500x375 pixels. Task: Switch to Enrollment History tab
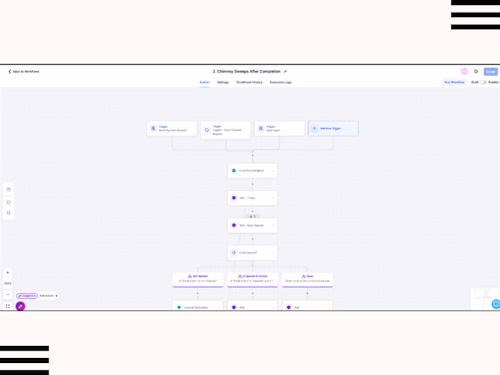(249, 82)
